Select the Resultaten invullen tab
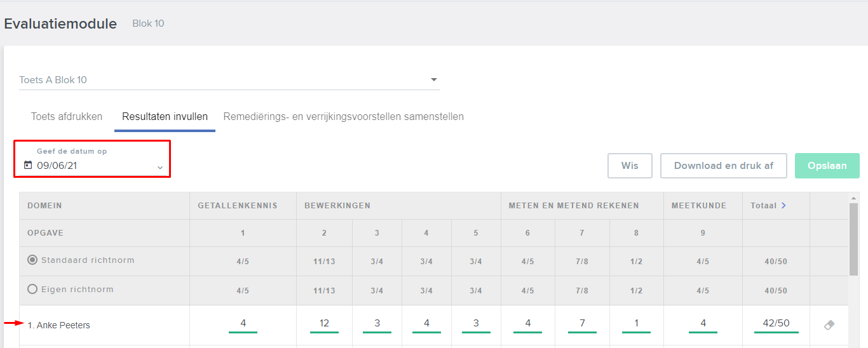This screenshot has width=868, height=348. pos(165,117)
